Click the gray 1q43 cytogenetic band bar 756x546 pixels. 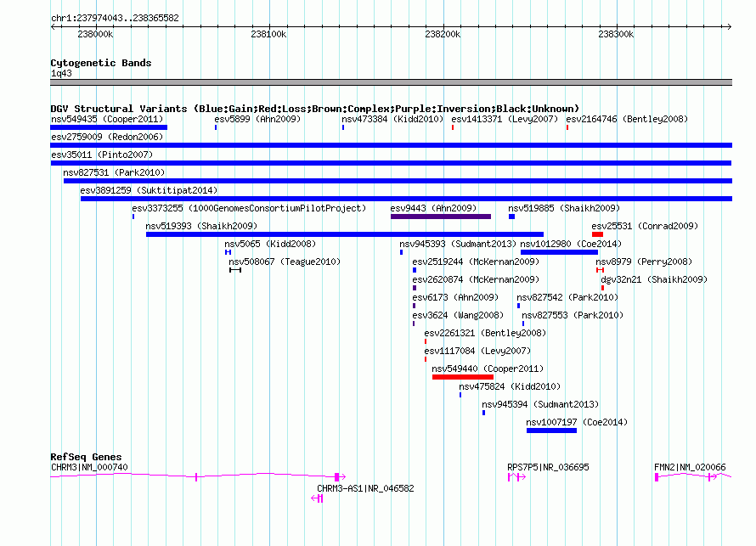[391, 82]
